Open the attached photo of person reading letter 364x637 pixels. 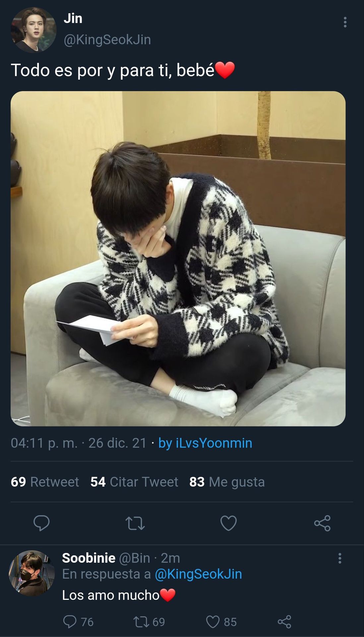(x=178, y=258)
